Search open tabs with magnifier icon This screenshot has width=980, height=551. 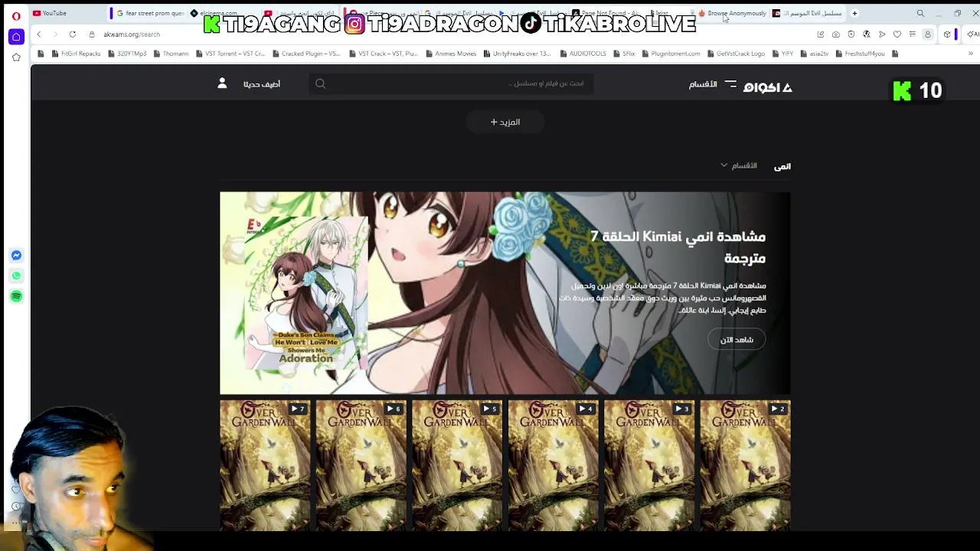tap(920, 13)
